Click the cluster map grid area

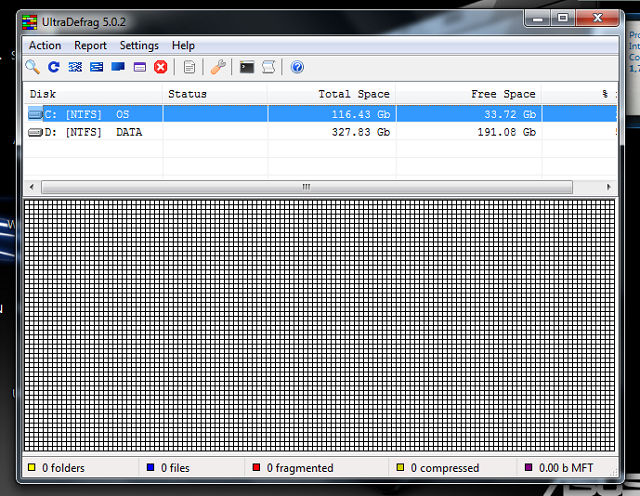point(320,325)
